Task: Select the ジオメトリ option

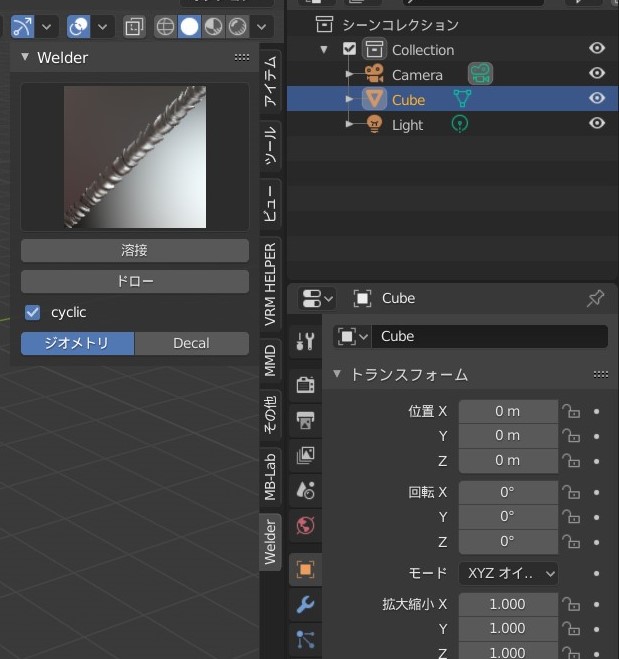Action: 77,343
